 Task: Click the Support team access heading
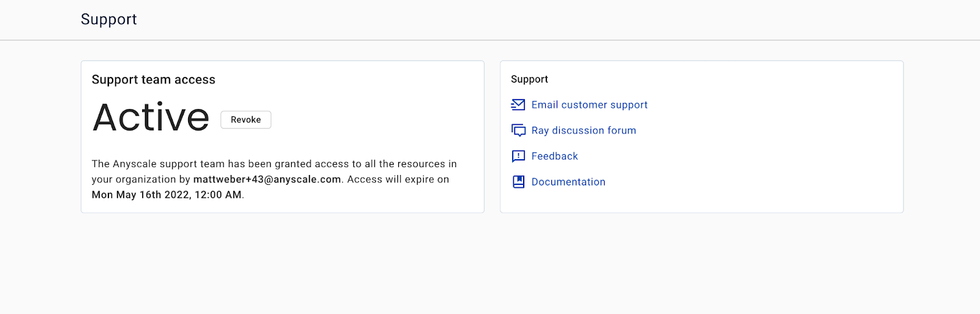pos(154,80)
